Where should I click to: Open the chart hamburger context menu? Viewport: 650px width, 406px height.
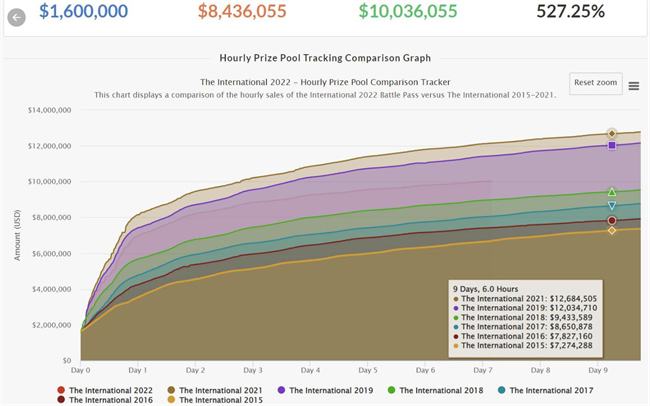[633, 86]
